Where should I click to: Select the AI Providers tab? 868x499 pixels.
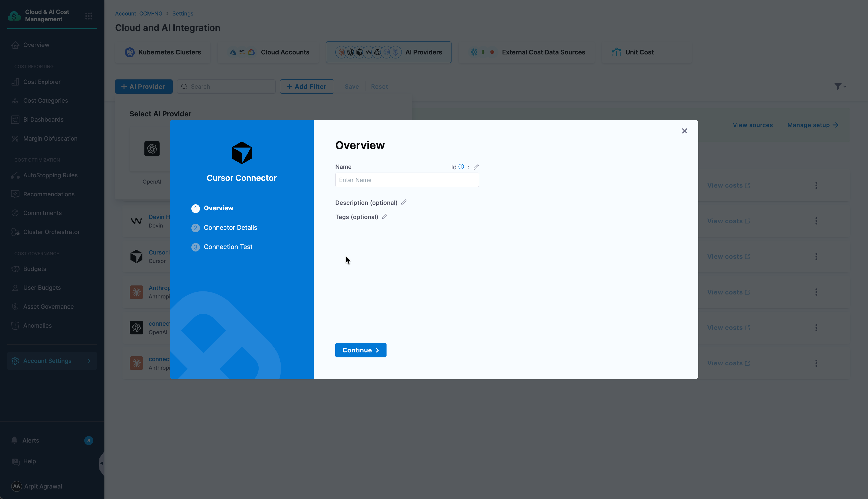[389, 52]
